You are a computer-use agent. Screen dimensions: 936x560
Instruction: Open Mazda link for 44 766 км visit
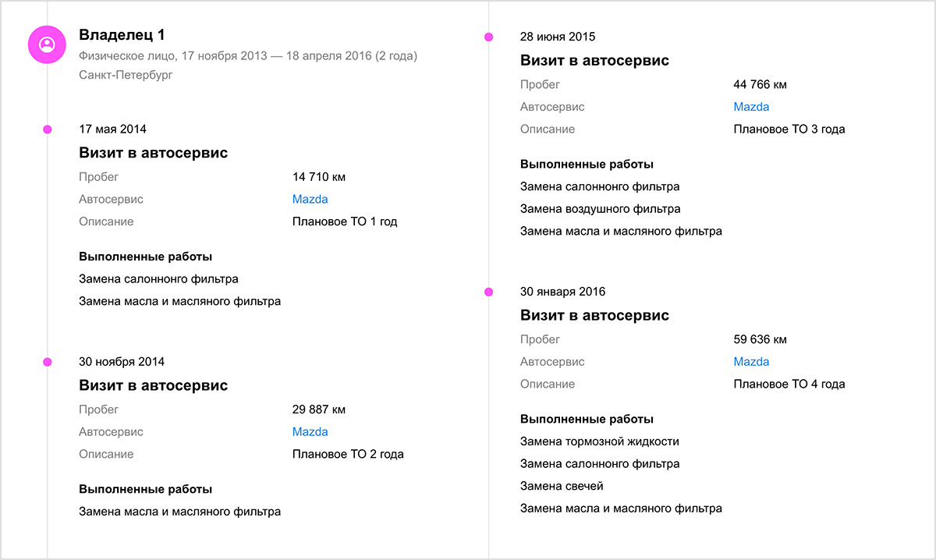[751, 107]
